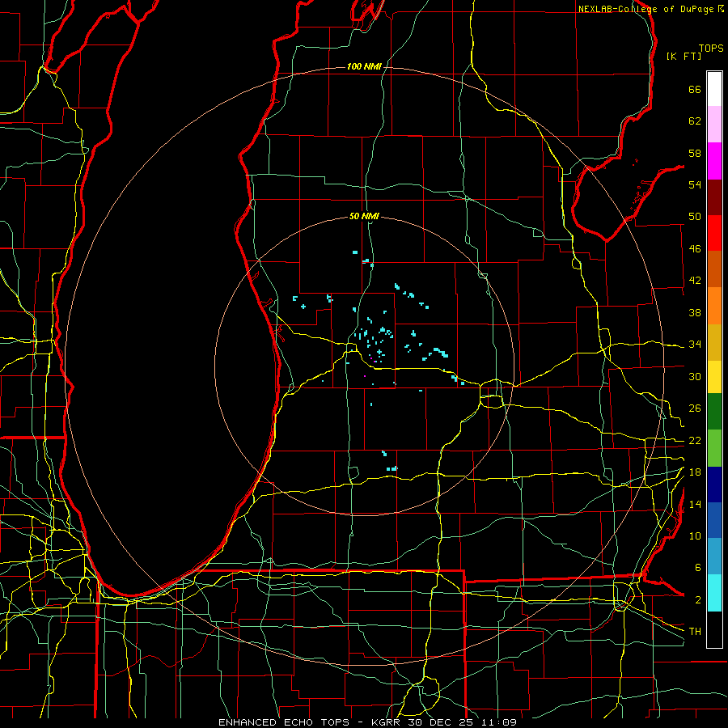Select the 58 scale value

tap(695, 153)
